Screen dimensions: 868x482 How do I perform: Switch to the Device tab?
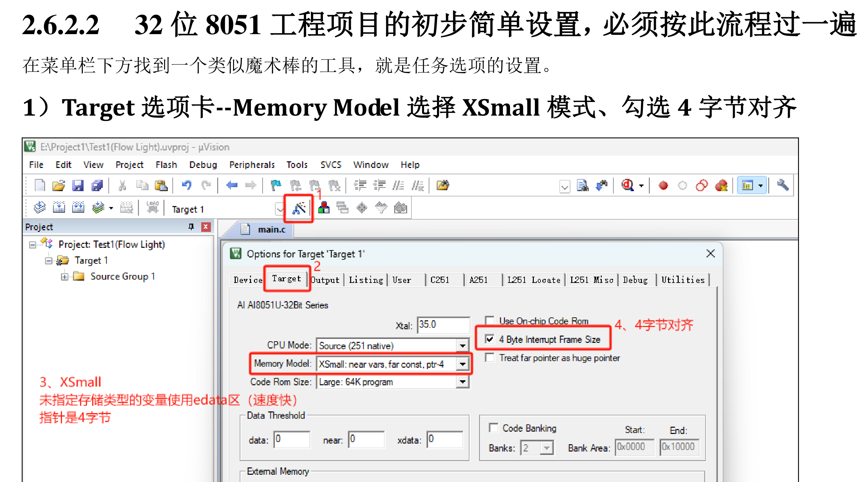click(248, 280)
